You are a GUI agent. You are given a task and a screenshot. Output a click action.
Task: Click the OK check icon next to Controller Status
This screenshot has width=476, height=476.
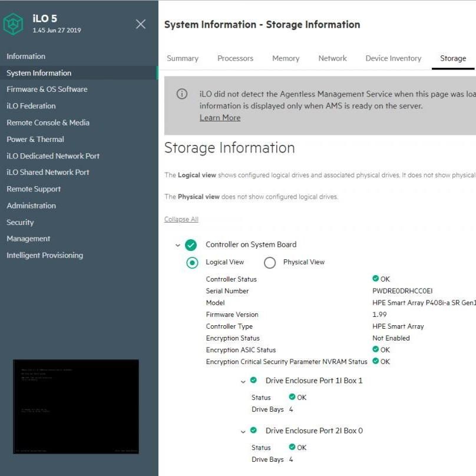(x=376, y=278)
